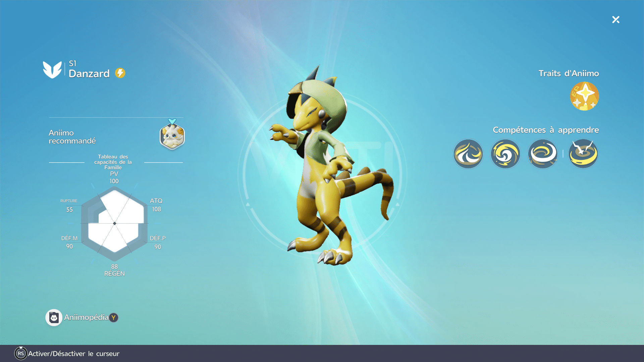Click the Danzard name text

(x=89, y=74)
